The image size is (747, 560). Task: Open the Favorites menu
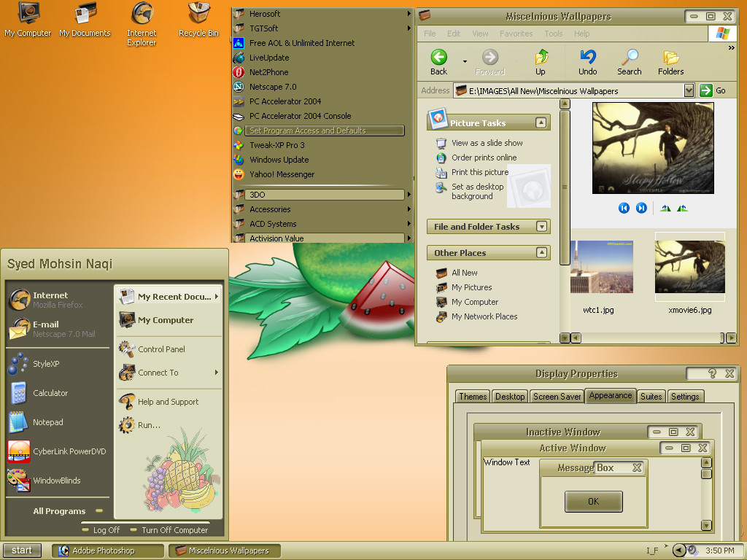coord(516,34)
